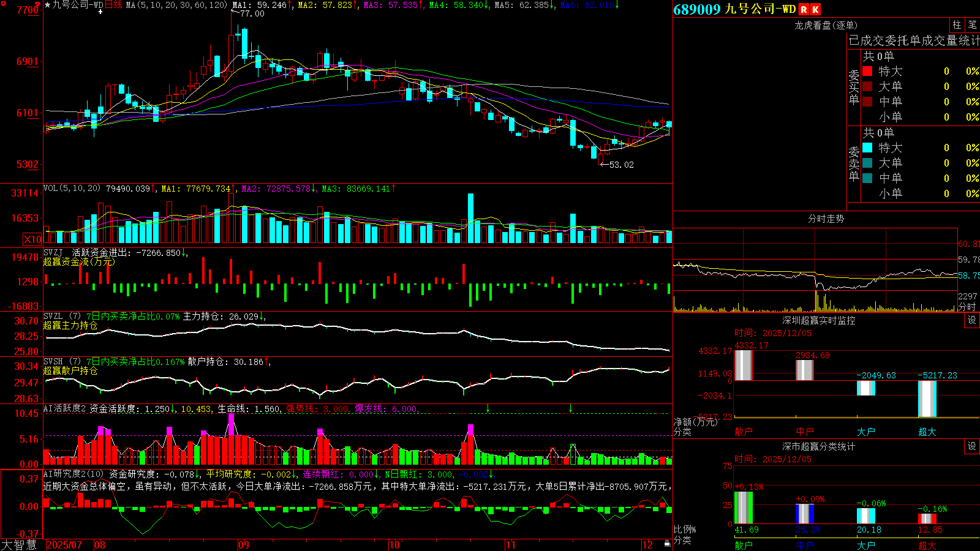Click the teal 中单 sell-order swatch
This screenshot has height=551, width=980.
(867, 178)
